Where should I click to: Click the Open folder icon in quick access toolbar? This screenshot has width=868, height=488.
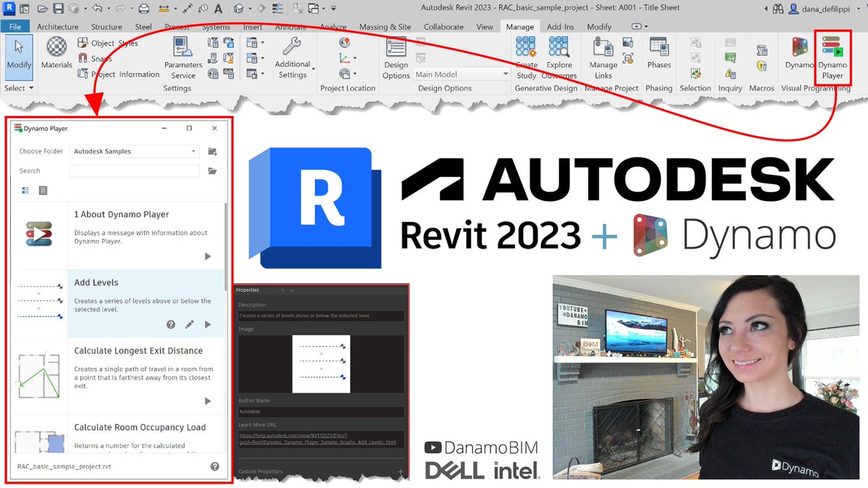43,9
